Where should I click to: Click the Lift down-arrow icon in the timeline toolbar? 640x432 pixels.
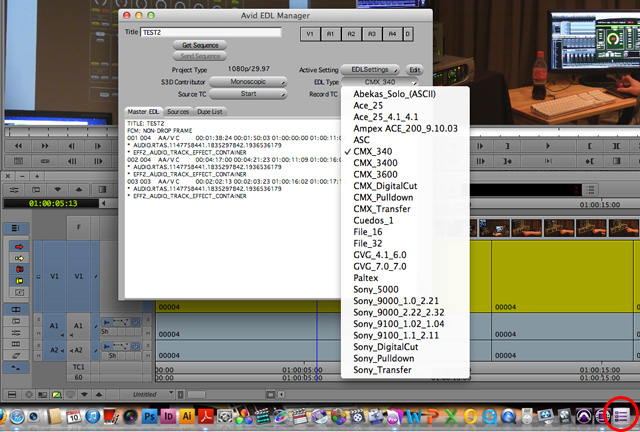click(57, 189)
